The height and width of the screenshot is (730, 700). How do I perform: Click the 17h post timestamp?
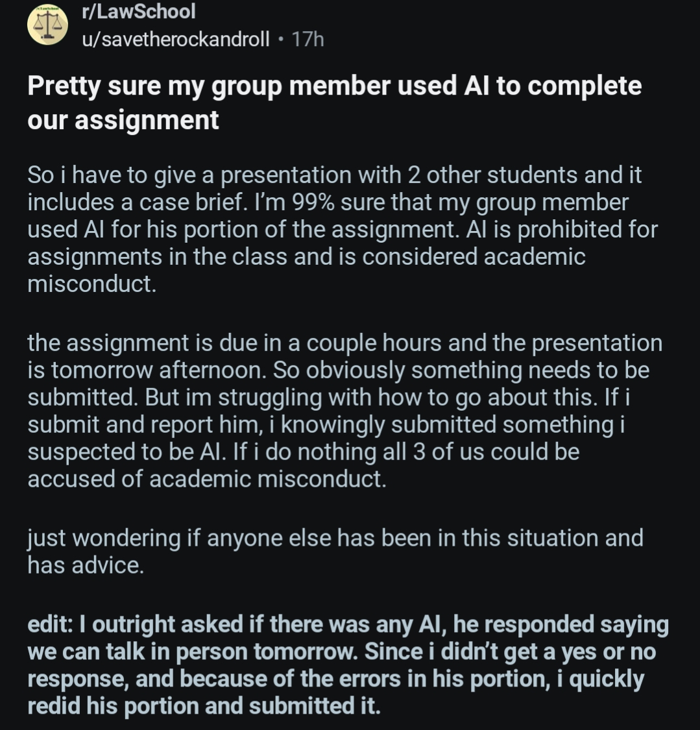[x=308, y=40]
